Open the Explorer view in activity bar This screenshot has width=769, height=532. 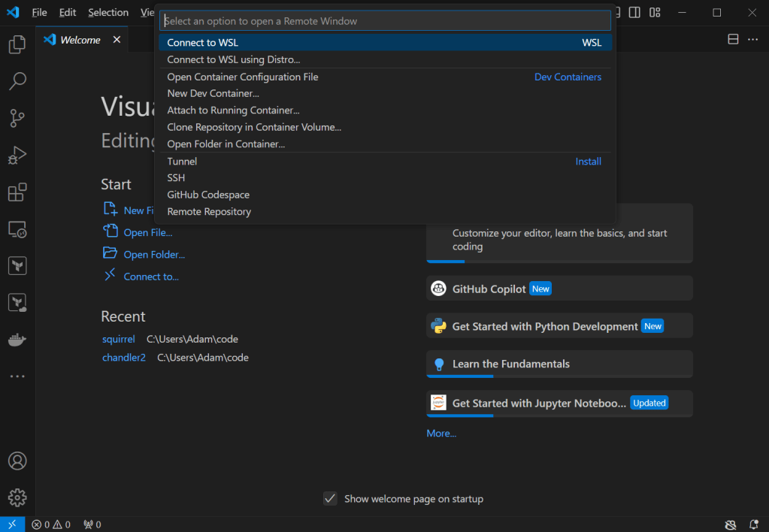click(x=17, y=45)
